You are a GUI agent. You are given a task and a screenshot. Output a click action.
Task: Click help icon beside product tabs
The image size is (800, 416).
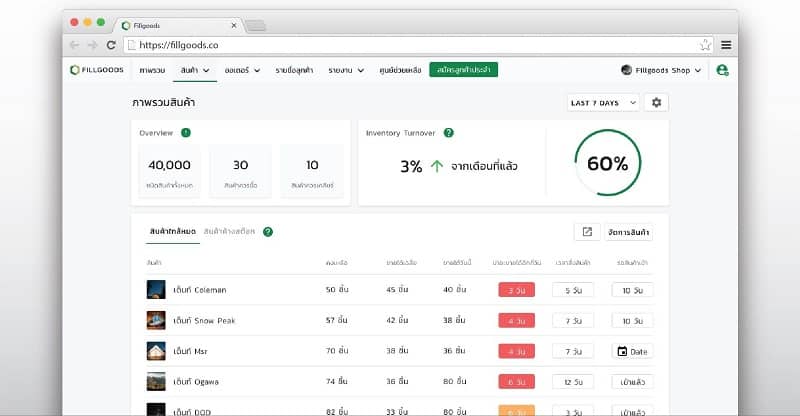coord(268,232)
